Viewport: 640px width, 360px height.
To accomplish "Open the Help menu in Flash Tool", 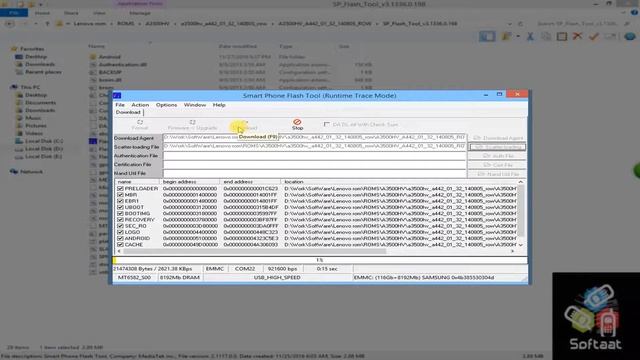I will (x=219, y=105).
